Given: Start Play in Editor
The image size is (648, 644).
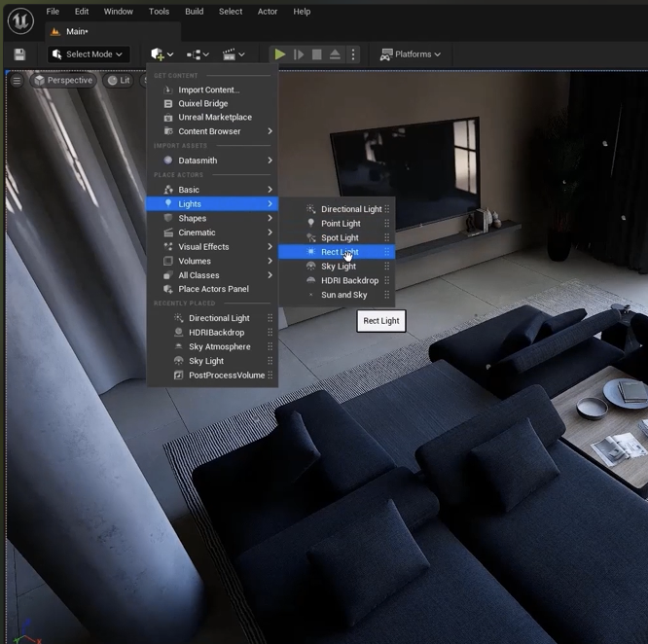Looking at the screenshot, I should tap(280, 54).
